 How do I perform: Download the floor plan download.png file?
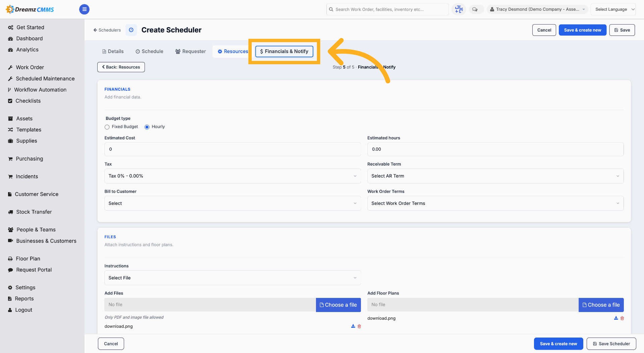pyautogui.click(x=616, y=318)
